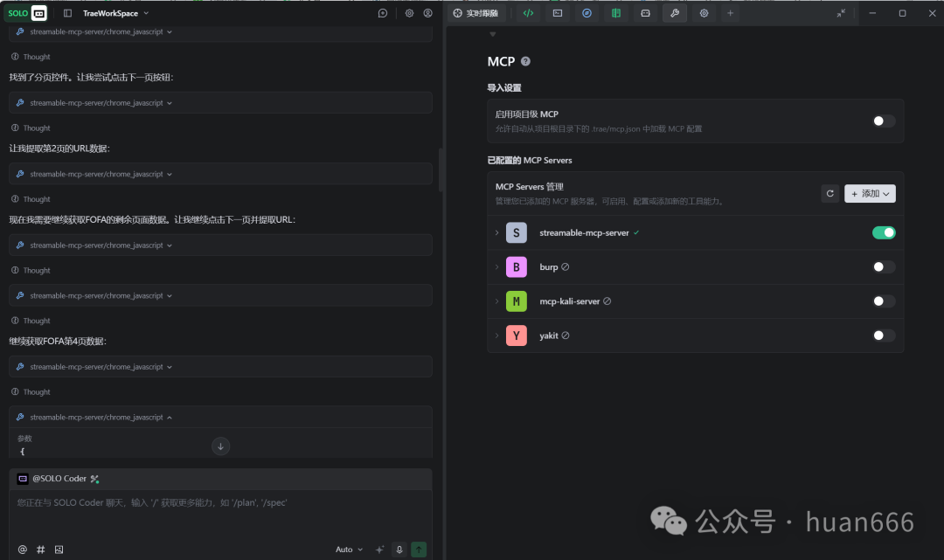Screen dimensions: 944x560
Task: Click the browser compass icon in toolbar
Action: coord(587,13)
